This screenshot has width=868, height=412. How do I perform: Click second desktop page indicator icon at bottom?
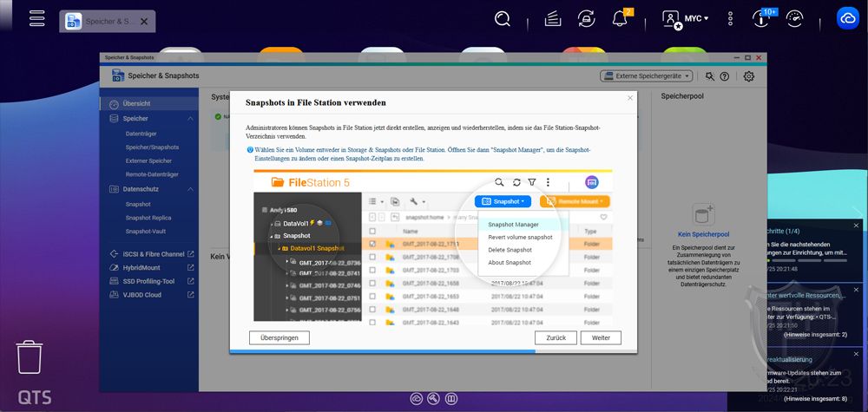coord(434,398)
